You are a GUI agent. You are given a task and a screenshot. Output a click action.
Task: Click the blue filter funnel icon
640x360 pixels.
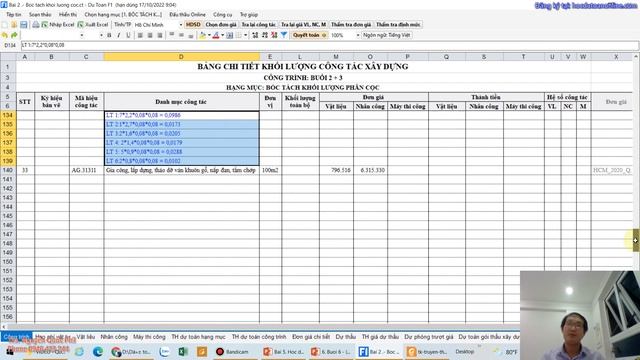284,36
